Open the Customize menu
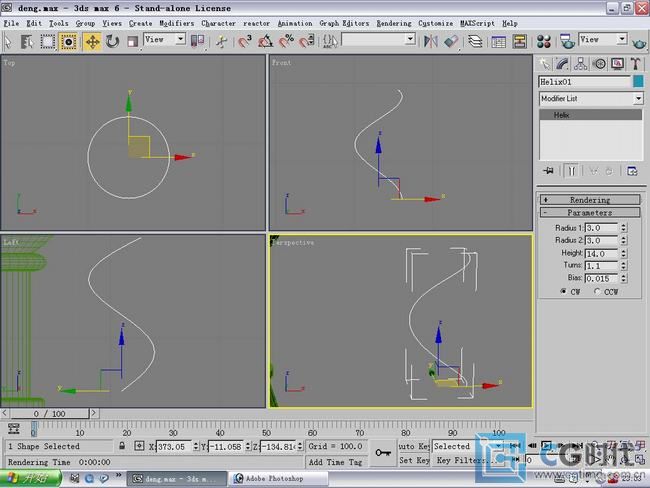 tap(435, 23)
